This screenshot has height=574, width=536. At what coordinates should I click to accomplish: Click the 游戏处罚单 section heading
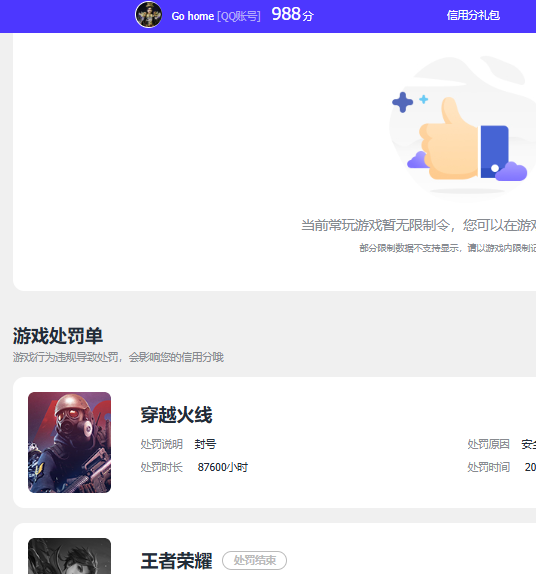point(57,336)
